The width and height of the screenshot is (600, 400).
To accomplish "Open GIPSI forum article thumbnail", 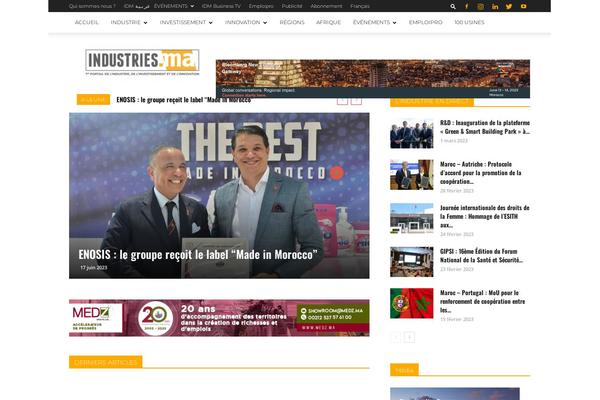I will 412,262.
